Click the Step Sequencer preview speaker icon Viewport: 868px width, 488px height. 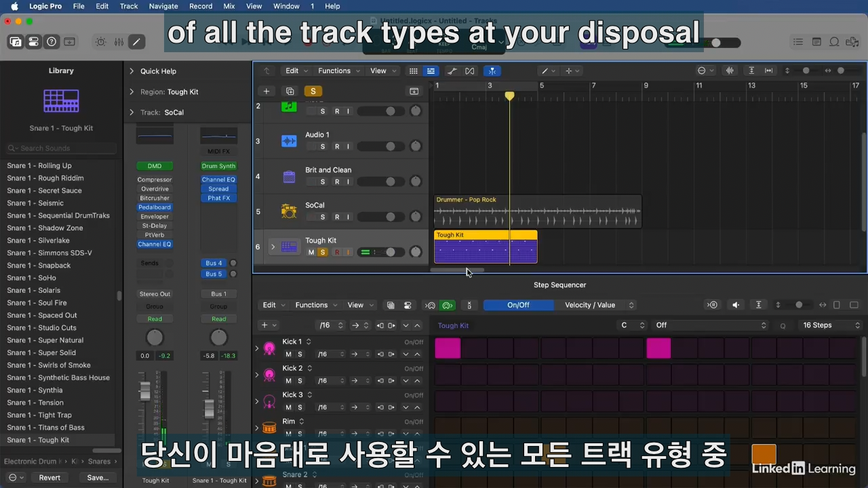pyautogui.click(x=736, y=305)
